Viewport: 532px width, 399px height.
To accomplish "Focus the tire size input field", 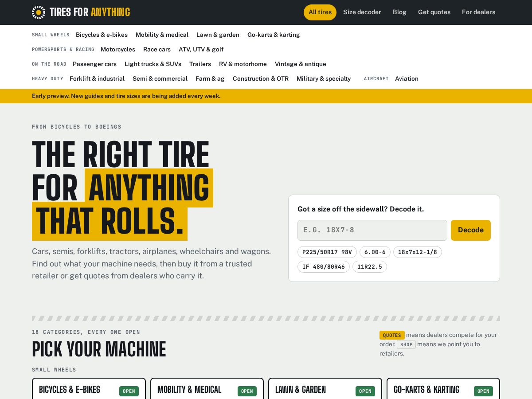I will (x=372, y=230).
